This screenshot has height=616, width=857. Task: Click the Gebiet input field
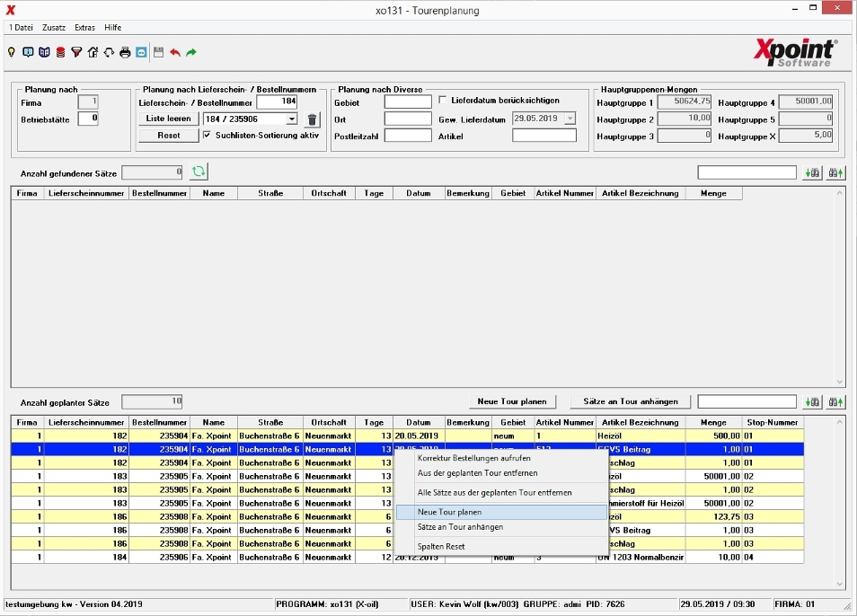point(408,101)
